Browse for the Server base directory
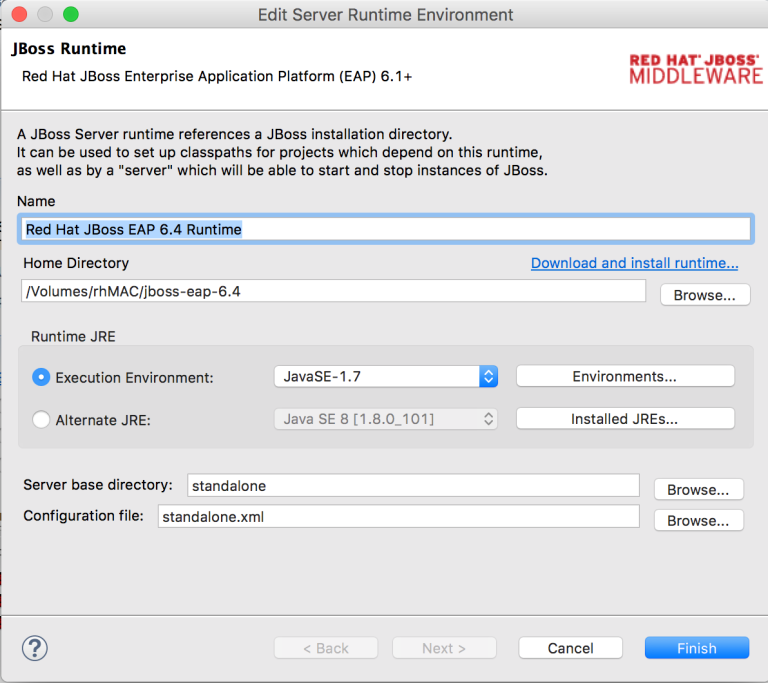768x683 pixels. click(698, 489)
